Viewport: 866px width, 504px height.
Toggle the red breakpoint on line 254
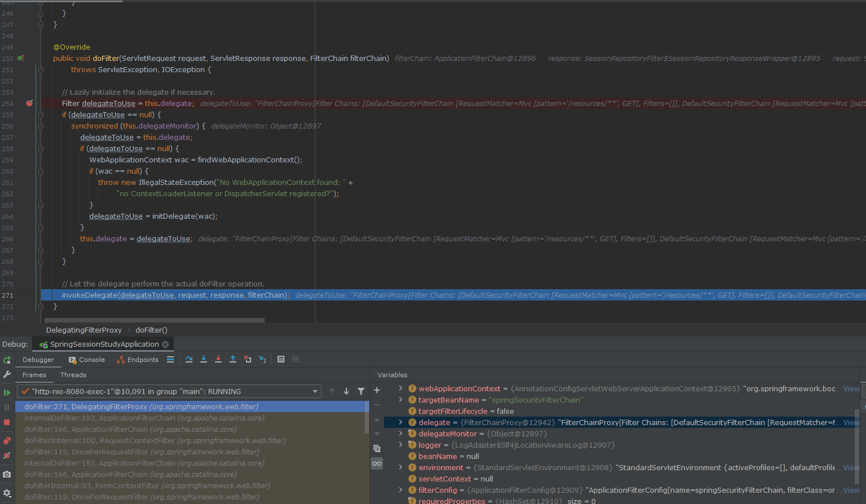pos(29,103)
